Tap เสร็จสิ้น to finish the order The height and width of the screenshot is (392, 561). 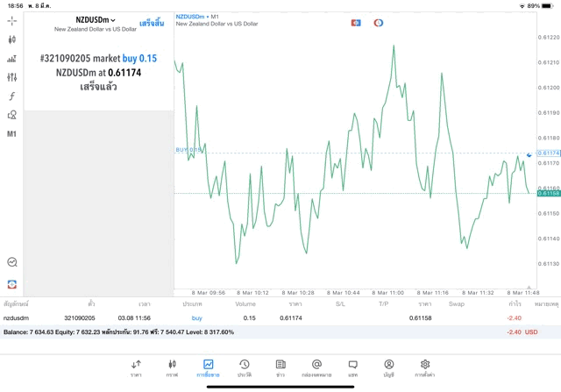click(152, 22)
